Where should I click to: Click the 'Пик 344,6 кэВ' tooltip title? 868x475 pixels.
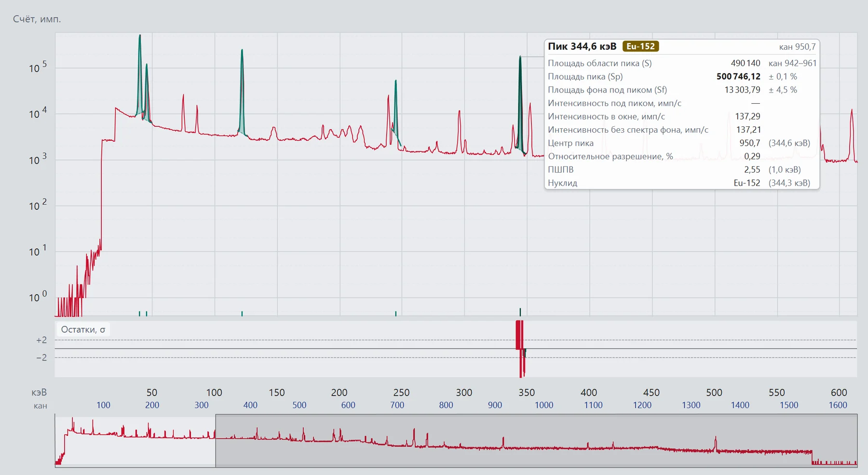[x=582, y=46]
